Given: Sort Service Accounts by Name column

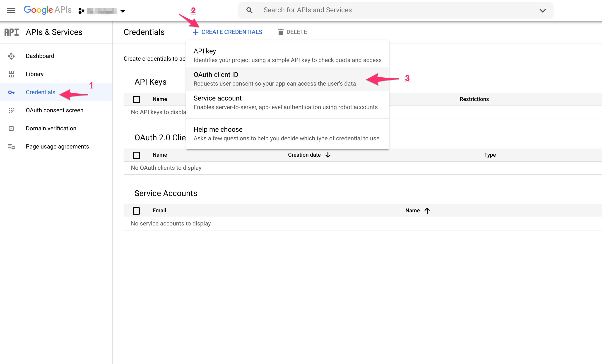Looking at the screenshot, I should coord(412,211).
